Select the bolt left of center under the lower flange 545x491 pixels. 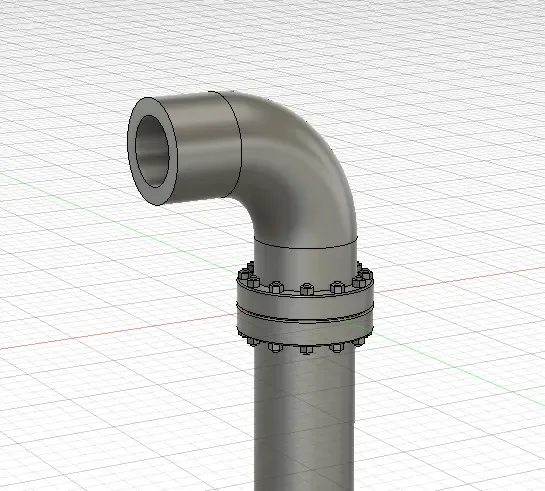275,347
